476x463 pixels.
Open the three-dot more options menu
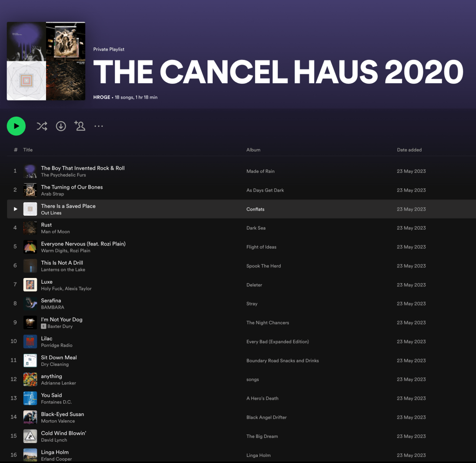tap(99, 126)
